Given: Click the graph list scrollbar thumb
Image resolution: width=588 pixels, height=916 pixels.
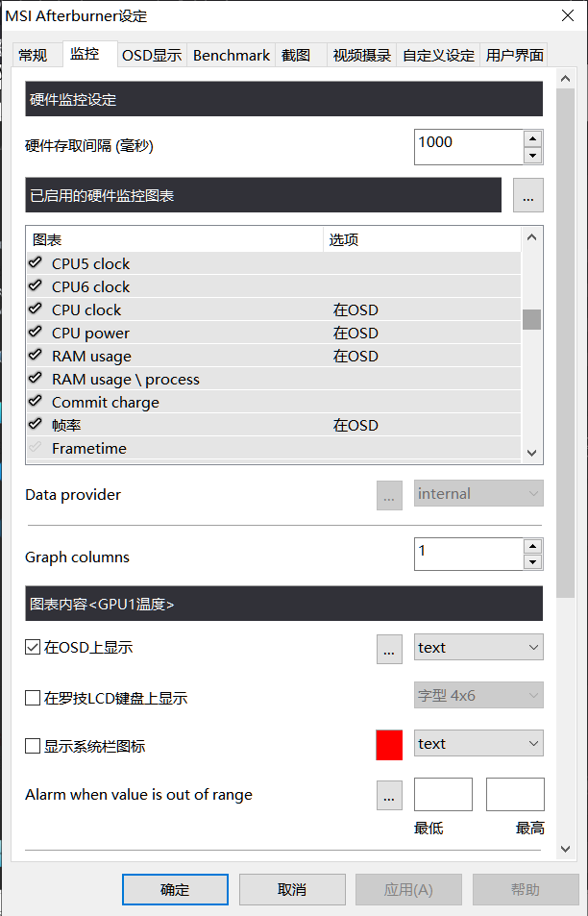Looking at the screenshot, I should coord(531,319).
